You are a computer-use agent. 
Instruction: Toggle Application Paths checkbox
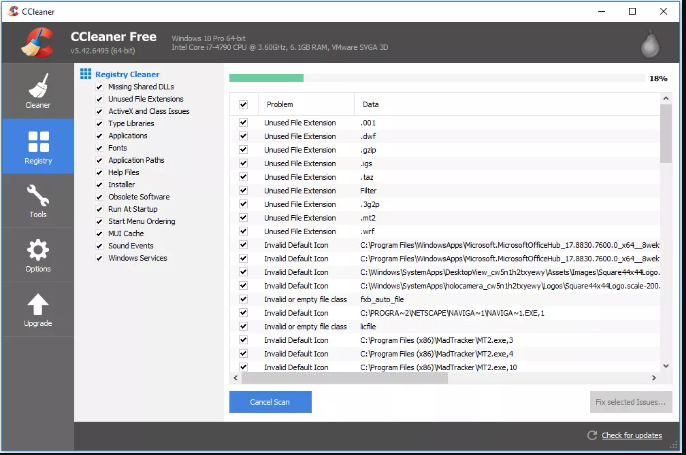99,160
